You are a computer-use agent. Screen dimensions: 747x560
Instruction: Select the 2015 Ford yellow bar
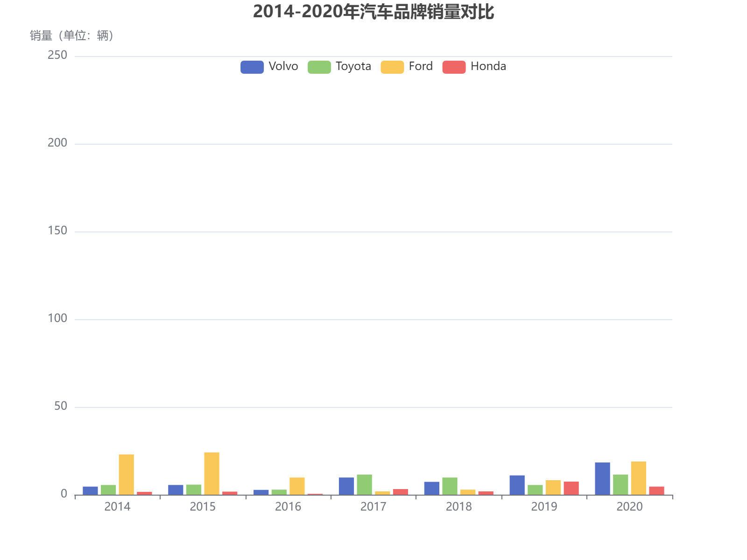pos(211,474)
